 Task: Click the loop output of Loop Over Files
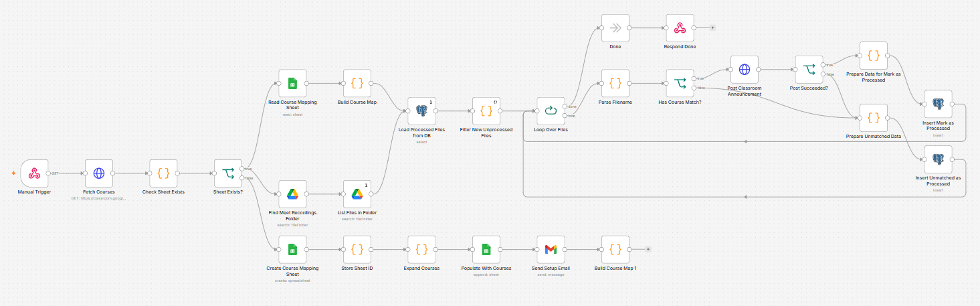coord(565,116)
